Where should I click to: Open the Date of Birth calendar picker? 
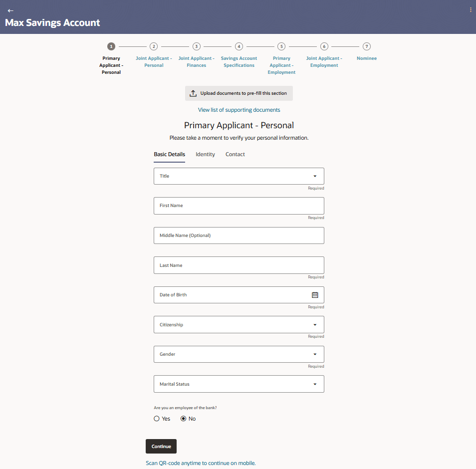[x=315, y=295]
